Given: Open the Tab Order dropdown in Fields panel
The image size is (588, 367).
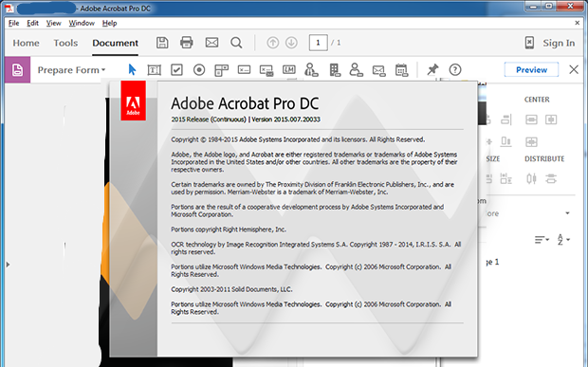Looking at the screenshot, I should 542,239.
